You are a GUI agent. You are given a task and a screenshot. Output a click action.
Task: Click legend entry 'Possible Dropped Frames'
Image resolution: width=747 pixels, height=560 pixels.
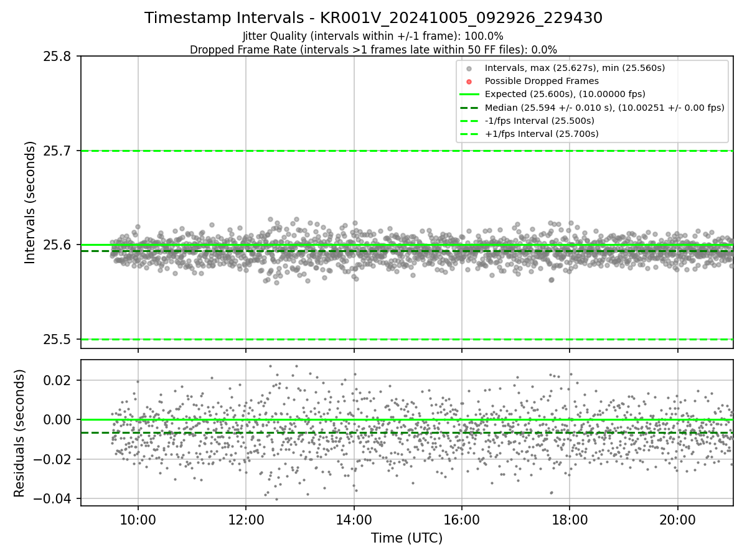542,81
